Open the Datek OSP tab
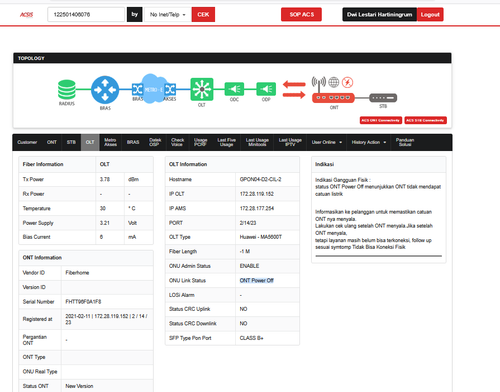The width and height of the screenshot is (500, 392). pos(155,142)
